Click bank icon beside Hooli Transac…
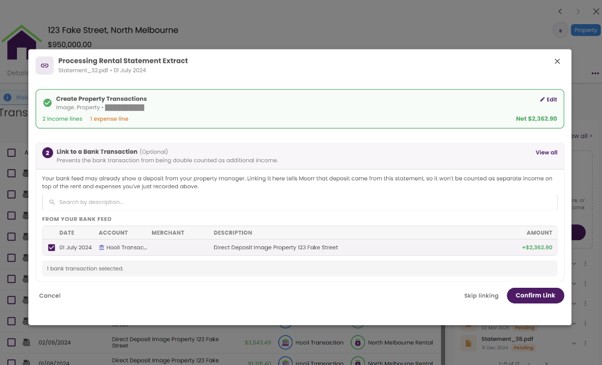602x365 pixels. 101,248
